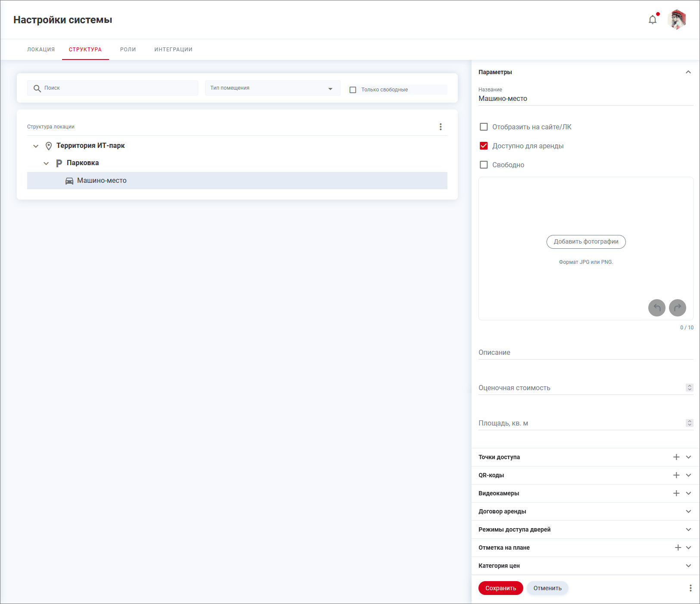The width and height of the screenshot is (700, 604).
Task: Click the 'Сохранить' button
Action: [500, 588]
